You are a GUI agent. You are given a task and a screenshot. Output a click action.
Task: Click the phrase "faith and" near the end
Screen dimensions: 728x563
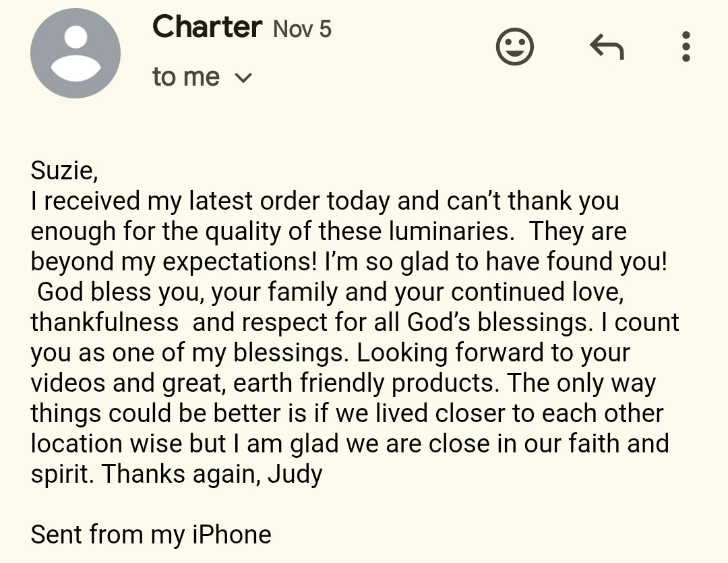click(x=611, y=444)
